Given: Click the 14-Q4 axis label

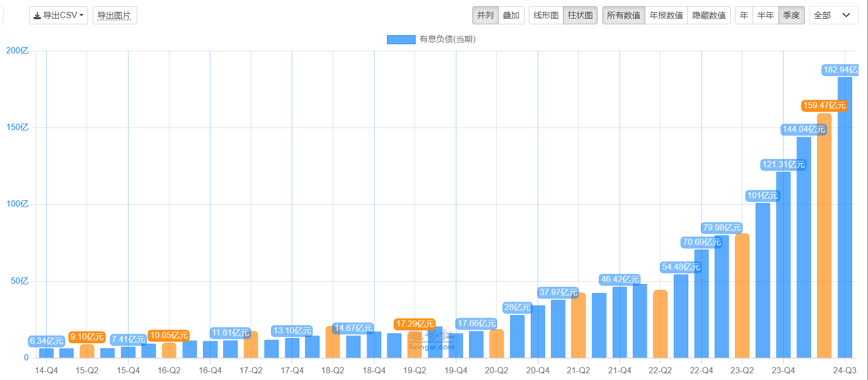Looking at the screenshot, I should 46,371.
